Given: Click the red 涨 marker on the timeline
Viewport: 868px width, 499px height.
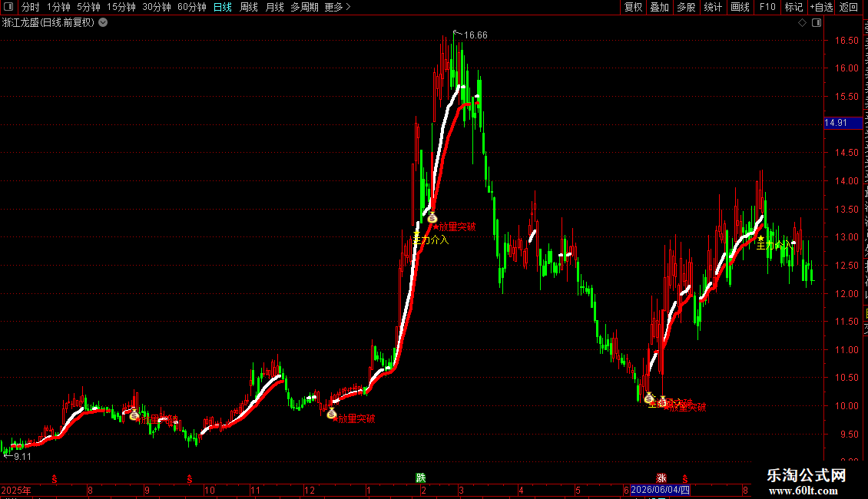Looking at the screenshot, I should point(661,478).
